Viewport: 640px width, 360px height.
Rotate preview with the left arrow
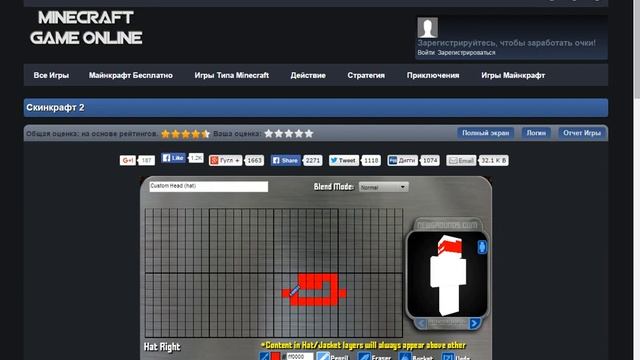(x=421, y=324)
